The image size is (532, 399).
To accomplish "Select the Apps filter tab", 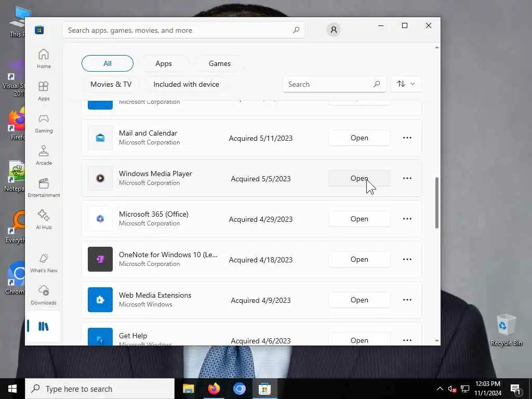I will coord(164,63).
